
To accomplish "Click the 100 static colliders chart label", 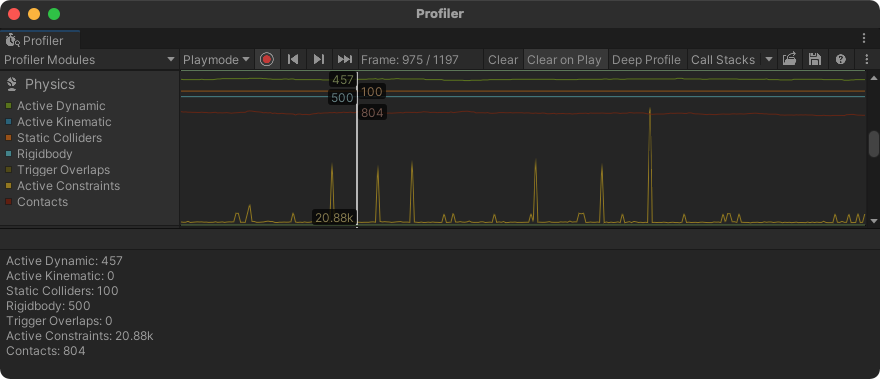I will (x=372, y=92).
